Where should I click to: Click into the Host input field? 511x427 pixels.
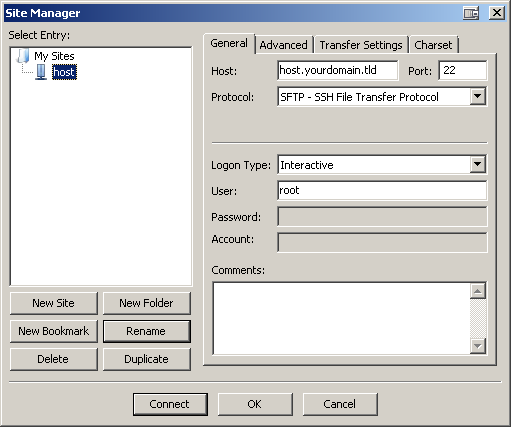pos(338,70)
